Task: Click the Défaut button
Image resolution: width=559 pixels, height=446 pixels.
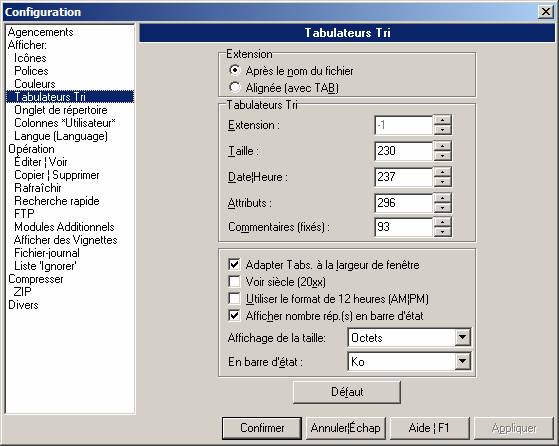Action: click(x=347, y=392)
